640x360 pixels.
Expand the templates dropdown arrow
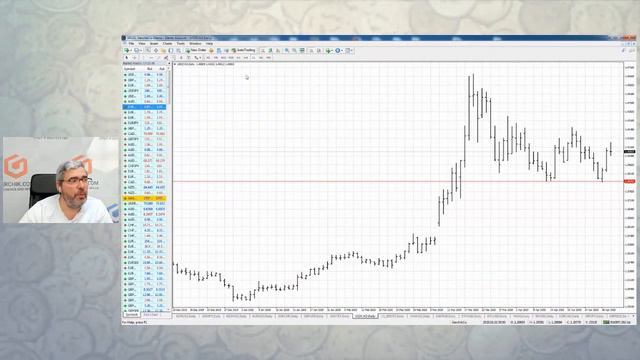pos(352,51)
